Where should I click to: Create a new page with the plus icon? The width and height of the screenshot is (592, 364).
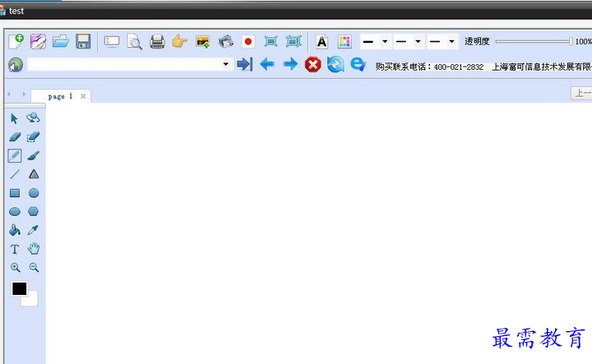point(16,41)
